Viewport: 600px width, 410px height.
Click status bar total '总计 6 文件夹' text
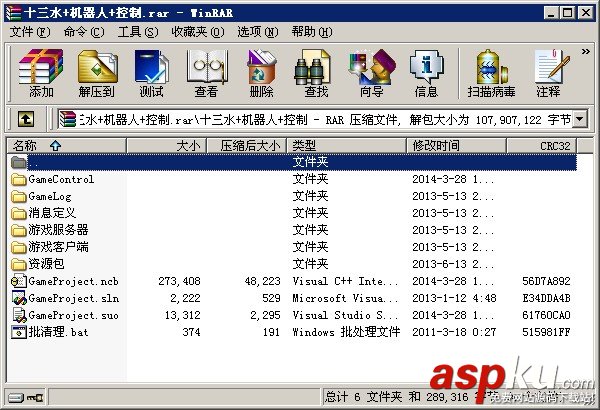(x=364, y=397)
